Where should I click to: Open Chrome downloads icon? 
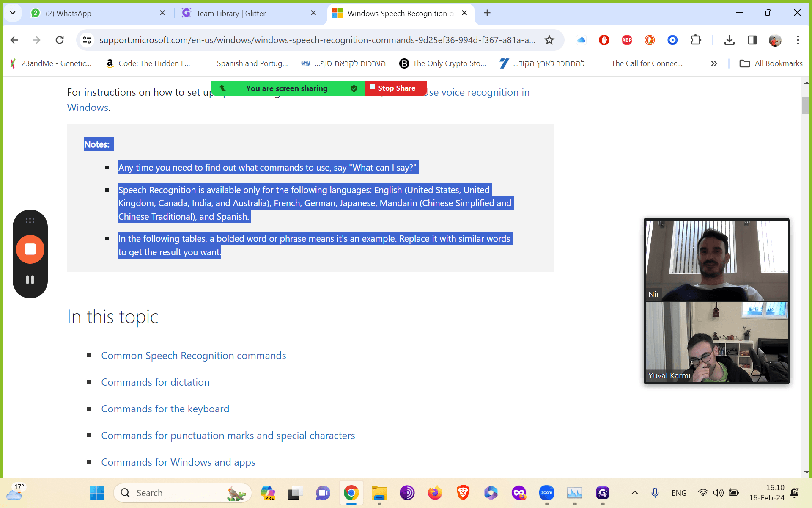(729, 40)
